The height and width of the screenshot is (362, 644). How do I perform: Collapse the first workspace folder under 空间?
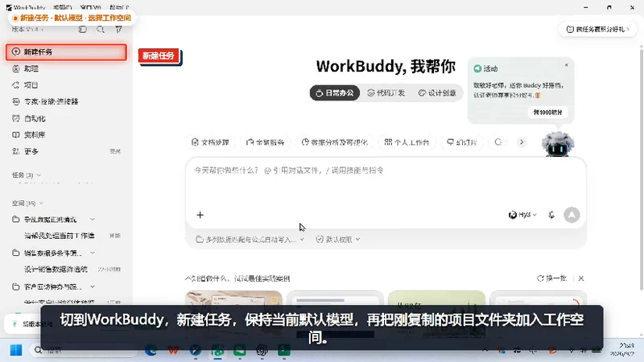pyautogui.click(x=93, y=220)
